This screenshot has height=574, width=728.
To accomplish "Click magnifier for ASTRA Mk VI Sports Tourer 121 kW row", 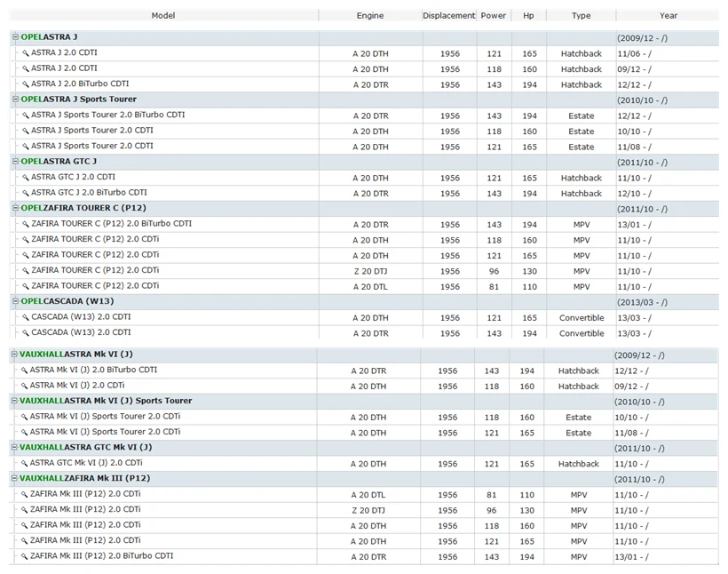I will pos(24,432).
